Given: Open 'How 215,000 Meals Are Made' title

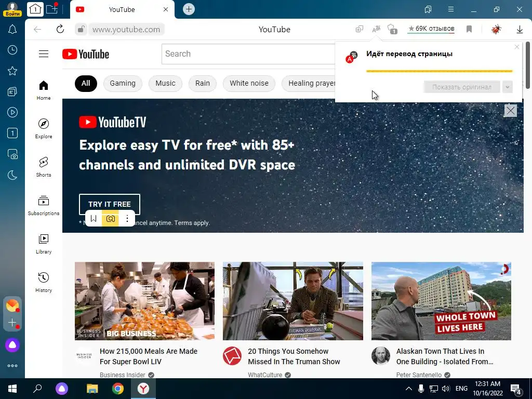Looking at the screenshot, I should point(148,356).
